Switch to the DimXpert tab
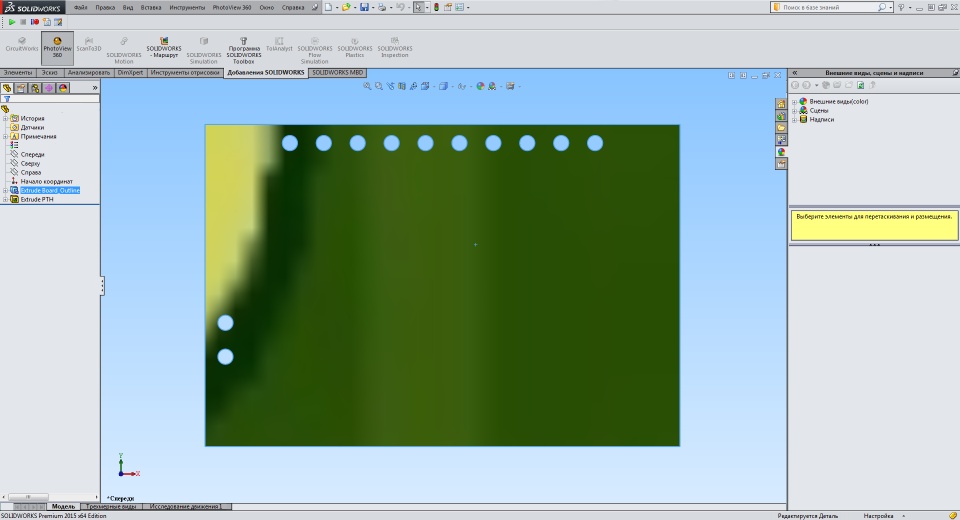 coord(130,73)
